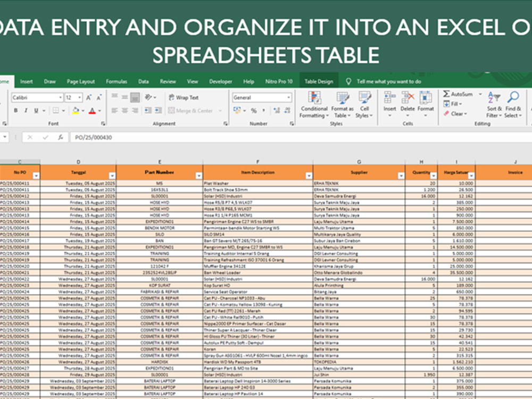
Task: Open Conditional Formatting menu
Action: coord(314,105)
